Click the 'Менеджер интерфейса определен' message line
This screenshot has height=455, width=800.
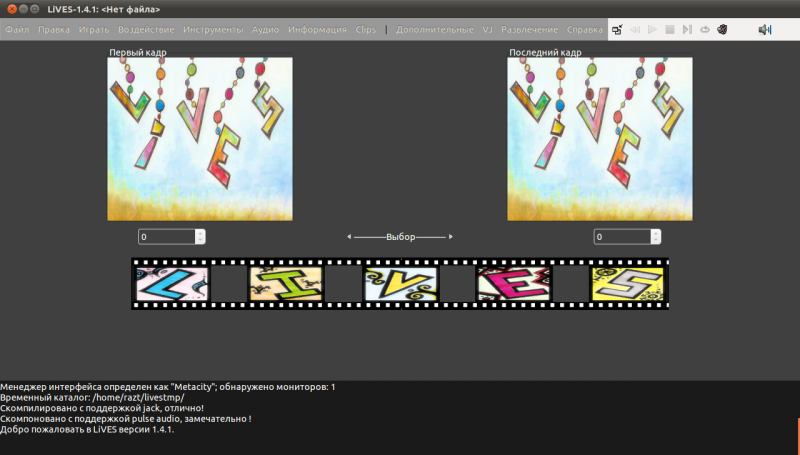pyautogui.click(x=168, y=387)
